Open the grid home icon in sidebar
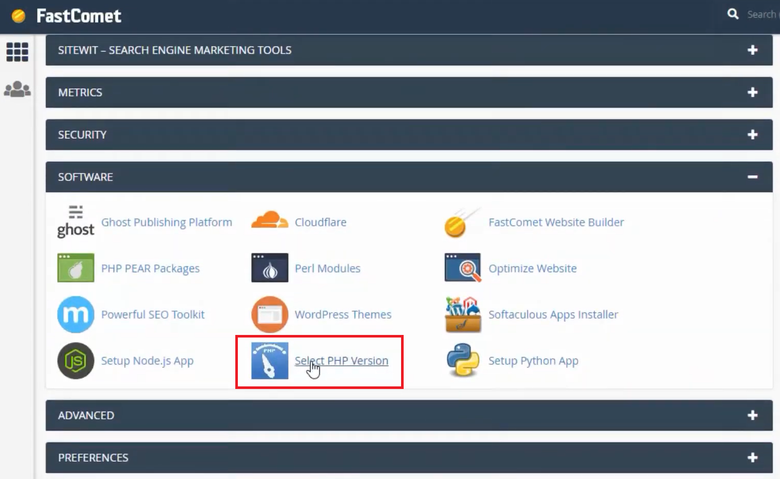 pos(17,52)
